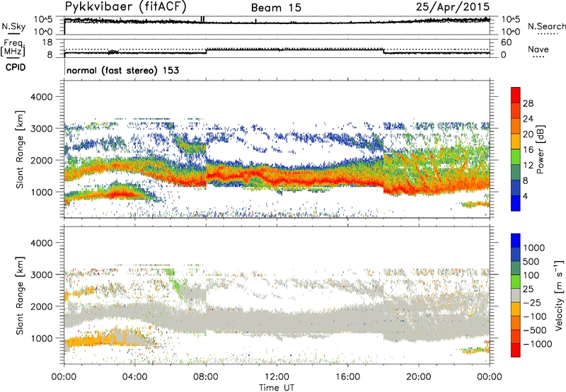Click the "normal (fast stereo) 153" text
Viewport: 566px width, 392px height.
point(122,70)
